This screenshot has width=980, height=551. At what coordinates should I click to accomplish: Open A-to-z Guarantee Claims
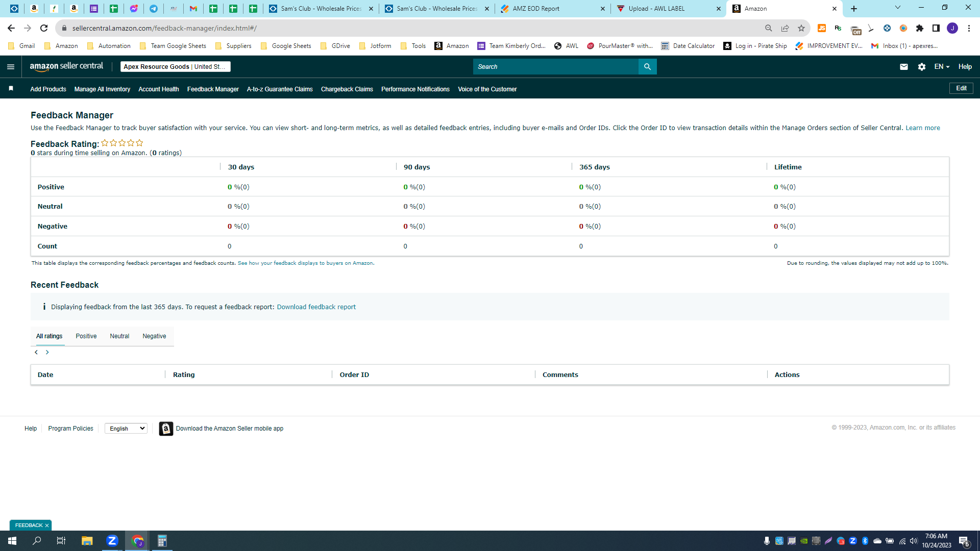point(280,89)
